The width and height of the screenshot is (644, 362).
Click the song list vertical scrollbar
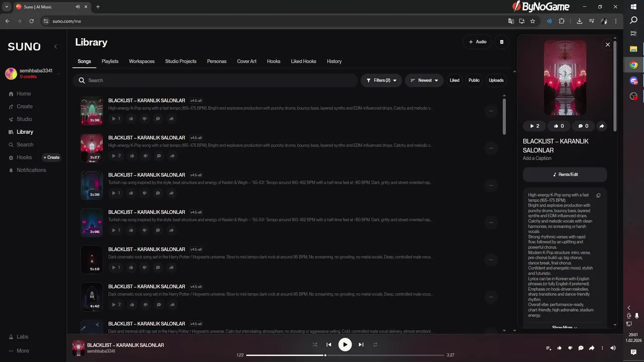(504, 117)
